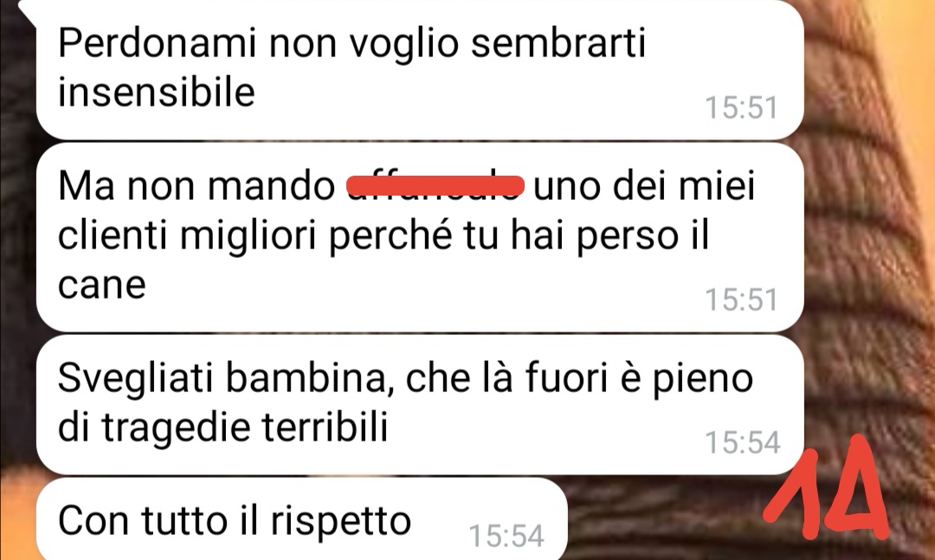Tap the 15:54 timestamp beside "Con tutto il rispetto"

(506, 536)
